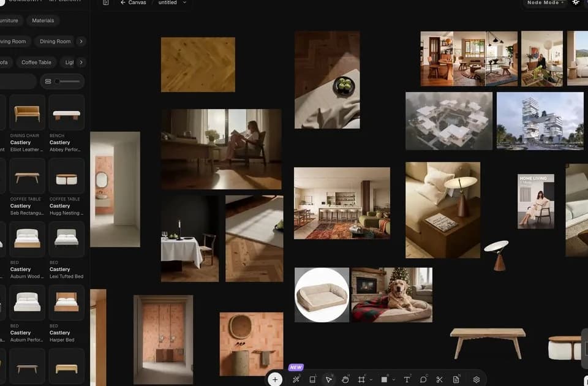The width and height of the screenshot is (588, 386).
Task: Choose the scissors cut tool
Action: click(440, 379)
